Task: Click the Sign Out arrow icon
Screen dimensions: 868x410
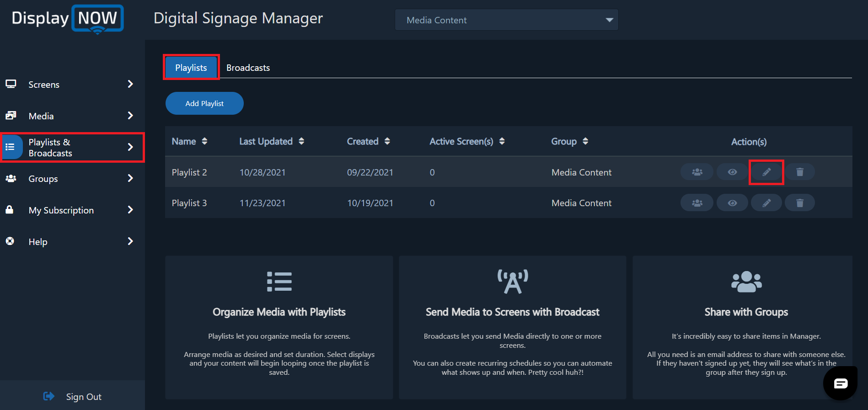Action: (x=49, y=396)
